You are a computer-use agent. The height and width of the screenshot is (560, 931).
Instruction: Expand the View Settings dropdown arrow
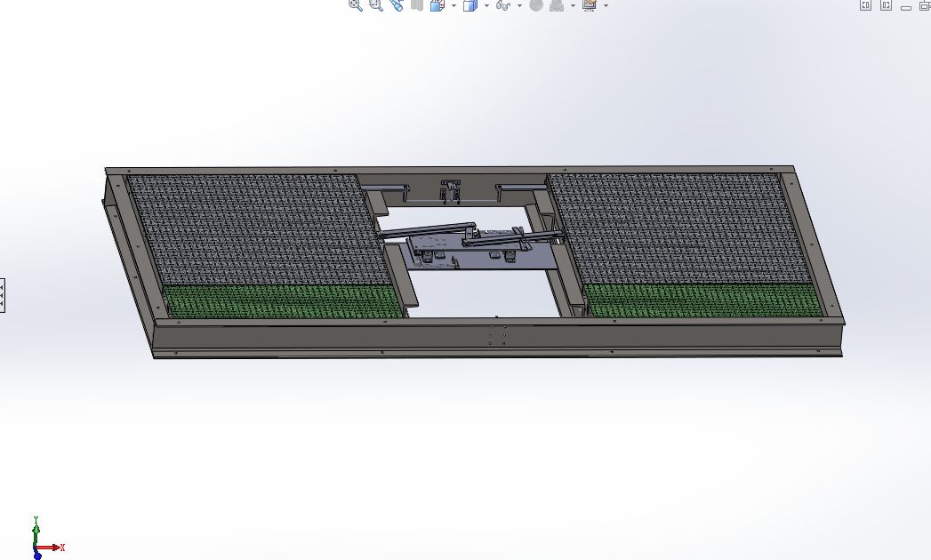point(606,6)
